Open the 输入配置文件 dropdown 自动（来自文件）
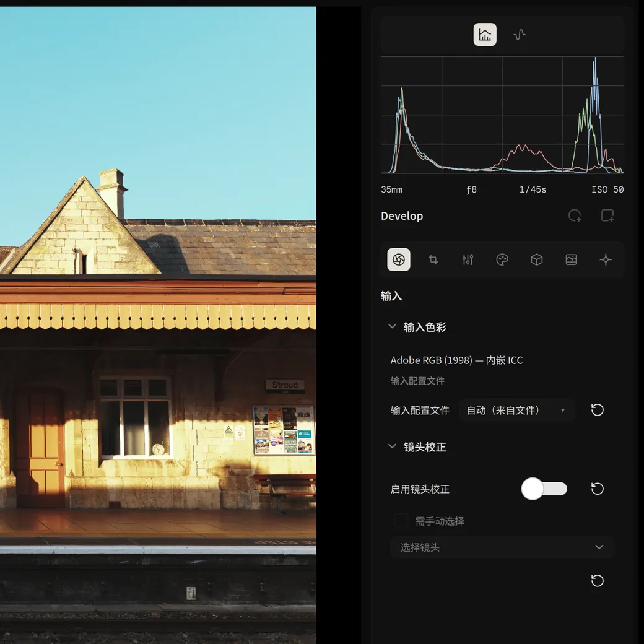The image size is (644, 644). (x=516, y=410)
